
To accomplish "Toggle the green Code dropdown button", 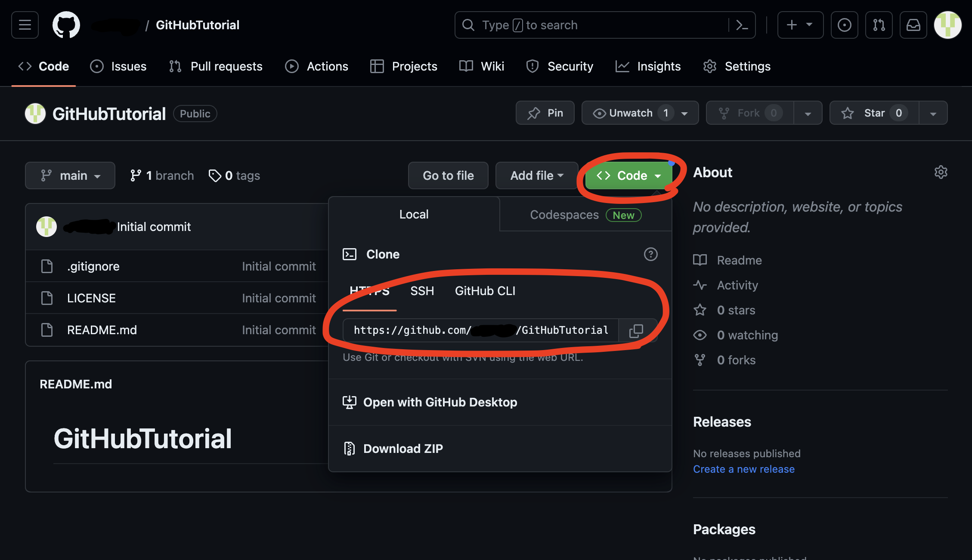I will pyautogui.click(x=628, y=175).
